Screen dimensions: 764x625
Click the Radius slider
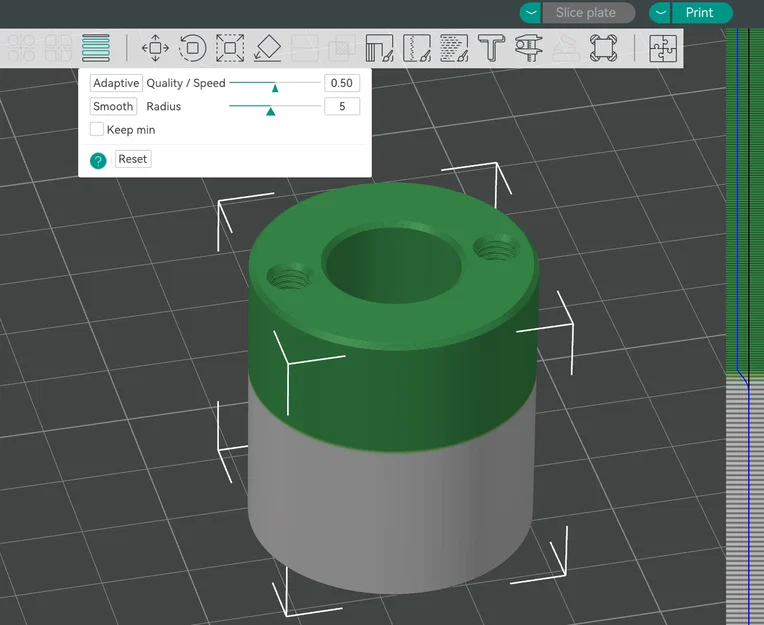(x=275, y=107)
